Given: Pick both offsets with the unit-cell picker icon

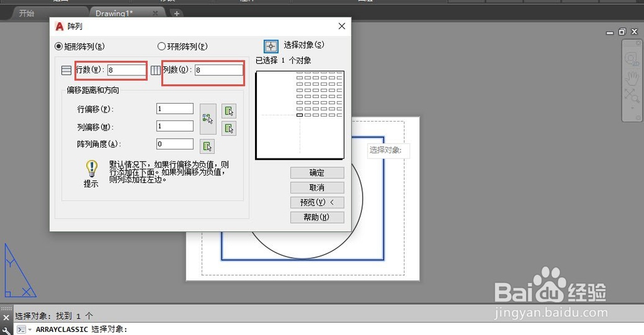Looking at the screenshot, I should 208,119.
